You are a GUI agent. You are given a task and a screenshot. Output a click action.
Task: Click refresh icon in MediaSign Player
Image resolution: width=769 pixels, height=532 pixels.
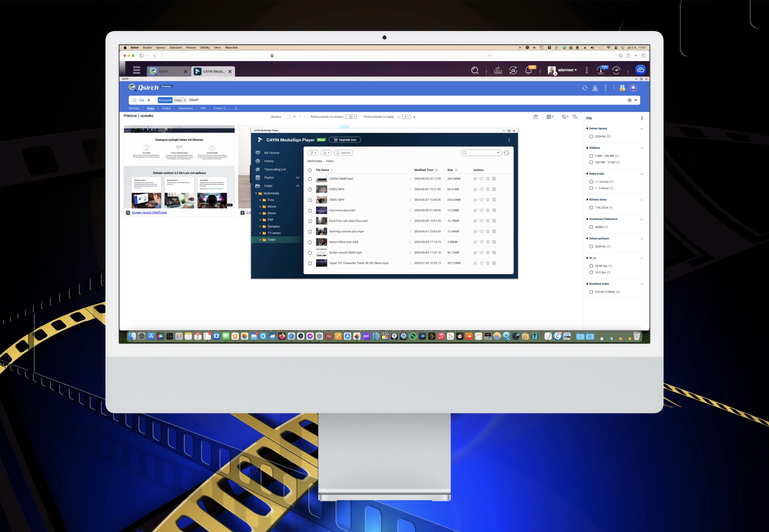[507, 153]
